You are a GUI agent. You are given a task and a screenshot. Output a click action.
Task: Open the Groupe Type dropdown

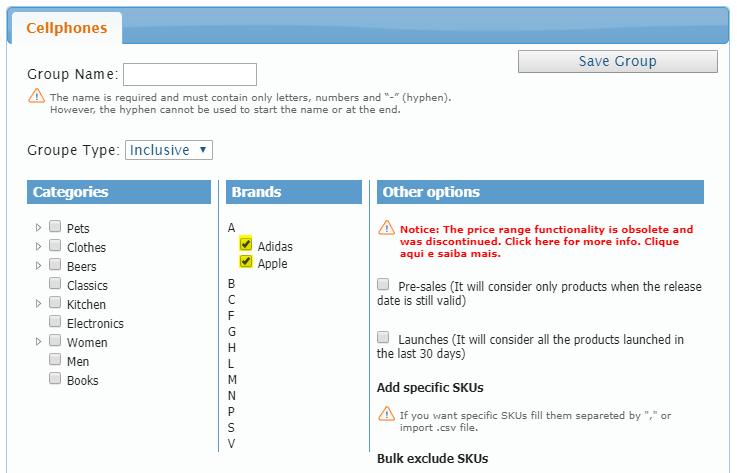(169, 150)
